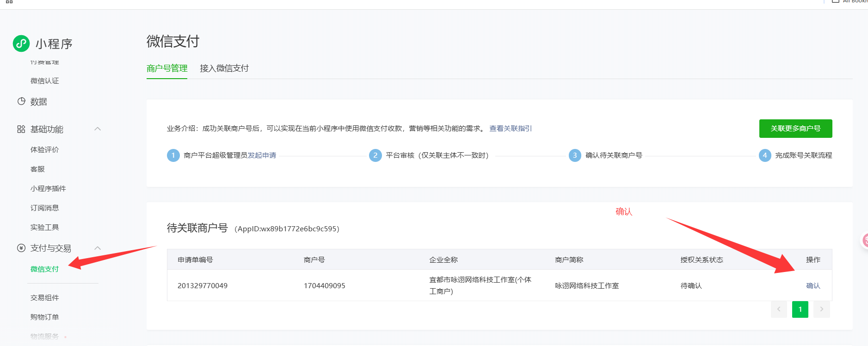
Task: Open the 查看关联指引 link
Action: click(511, 129)
